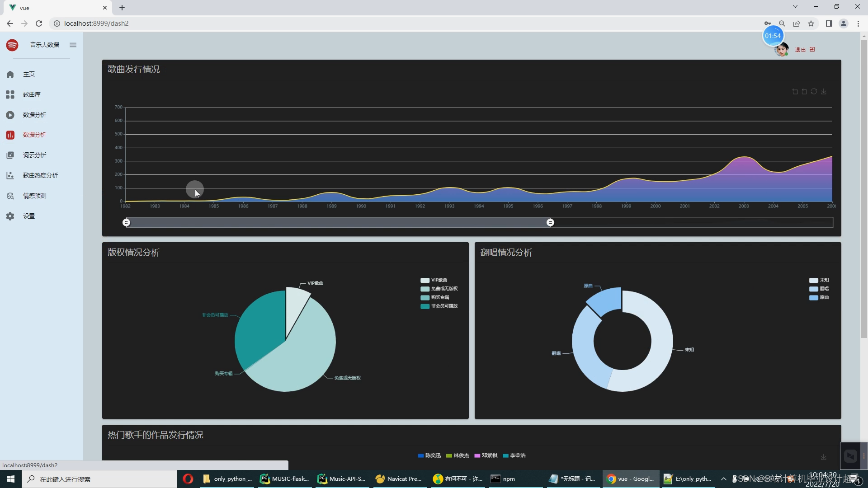This screenshot has width=868, height=488.
Task: Click the left handle of data zoom slider
Action: pos(127,222)
